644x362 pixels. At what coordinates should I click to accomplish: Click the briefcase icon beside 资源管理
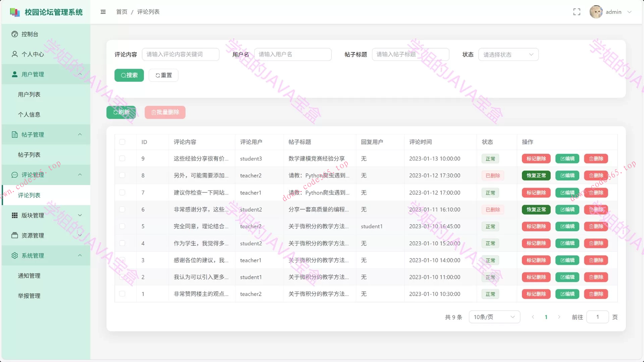click(x=14, y=235)
